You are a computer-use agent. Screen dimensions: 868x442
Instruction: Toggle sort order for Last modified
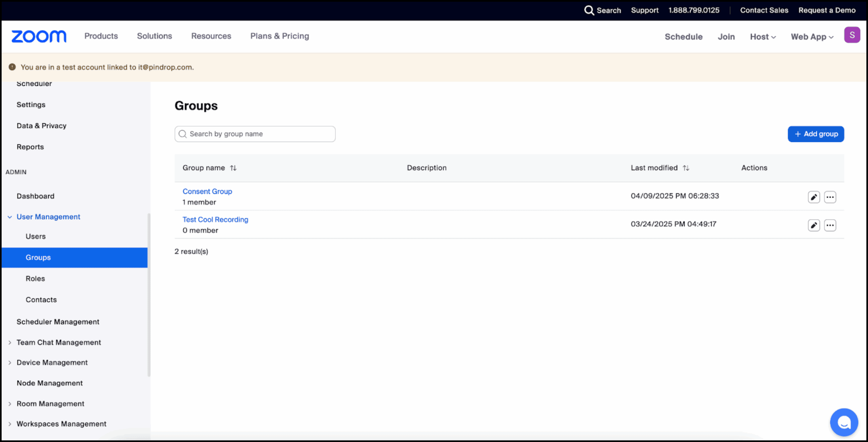coord(686,168)
